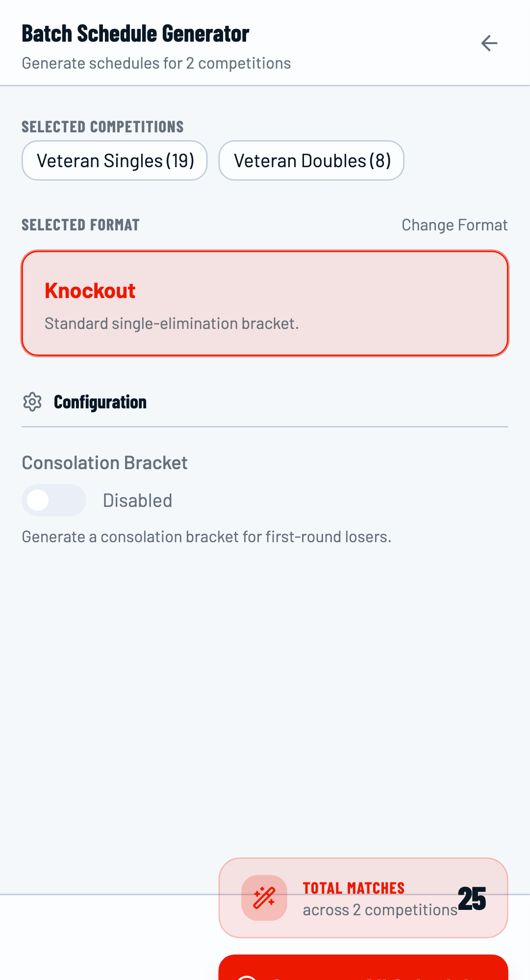Screen dimensions: 530x980
Task: Click the Batch Schedule Generator title
Action: [134, 34]
